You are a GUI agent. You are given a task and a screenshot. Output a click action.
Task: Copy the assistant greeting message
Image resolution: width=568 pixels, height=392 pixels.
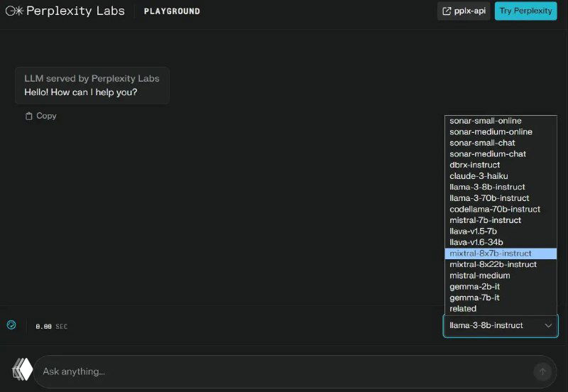click(x=40, y=116)
